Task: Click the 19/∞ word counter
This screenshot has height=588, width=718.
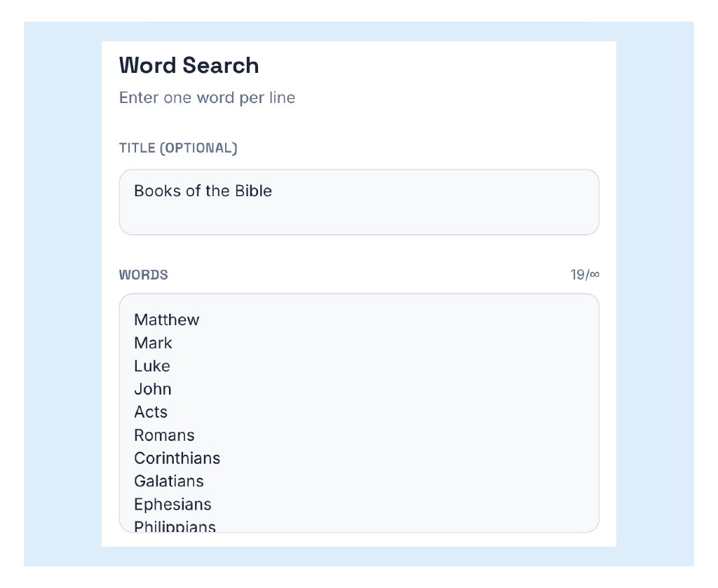Action: pos(585,275)
